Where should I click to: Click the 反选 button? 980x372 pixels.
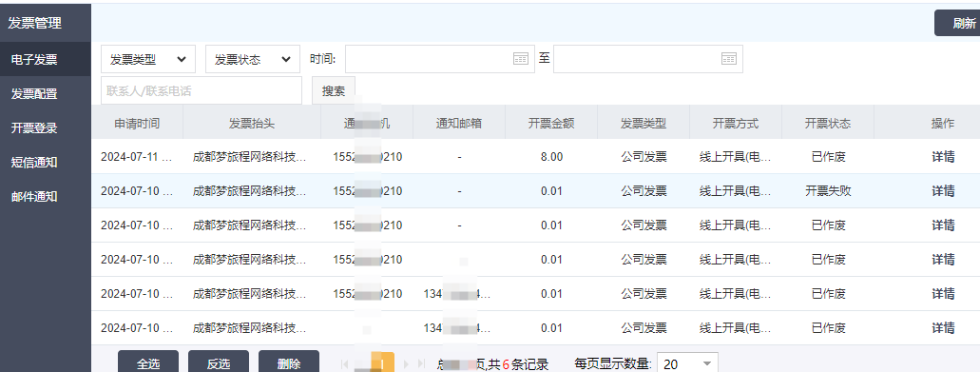click(x=218, y=363)
